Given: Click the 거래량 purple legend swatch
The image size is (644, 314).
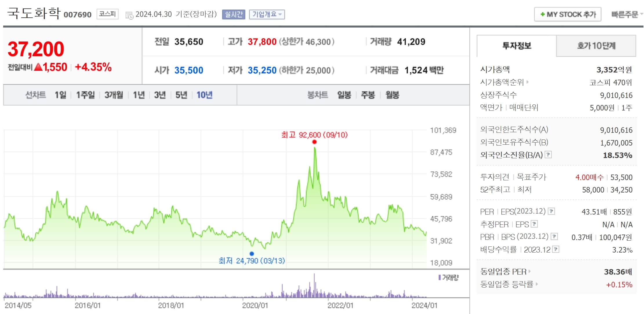Looking at the screenshot, I should (x=440, y=277).
